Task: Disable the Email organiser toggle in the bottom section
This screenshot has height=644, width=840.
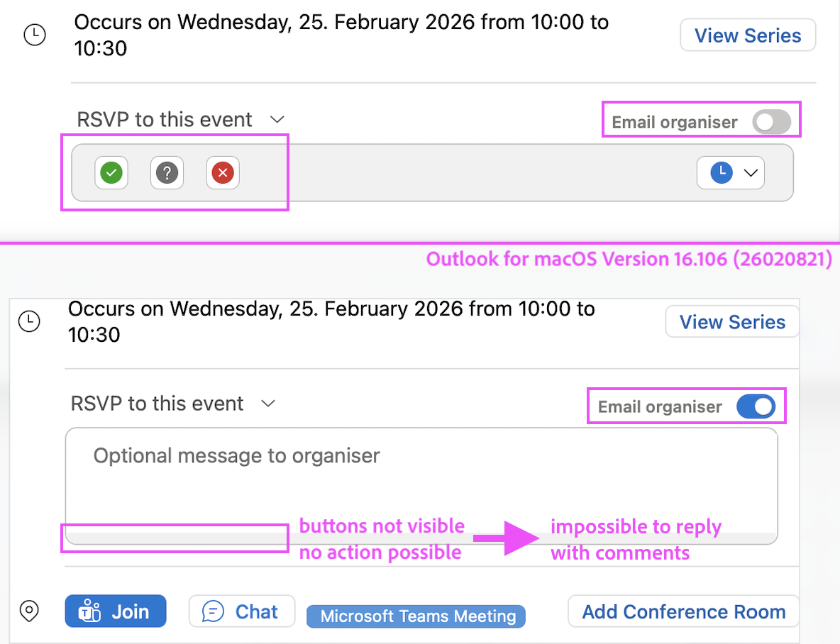Action: tap(756, 406)
